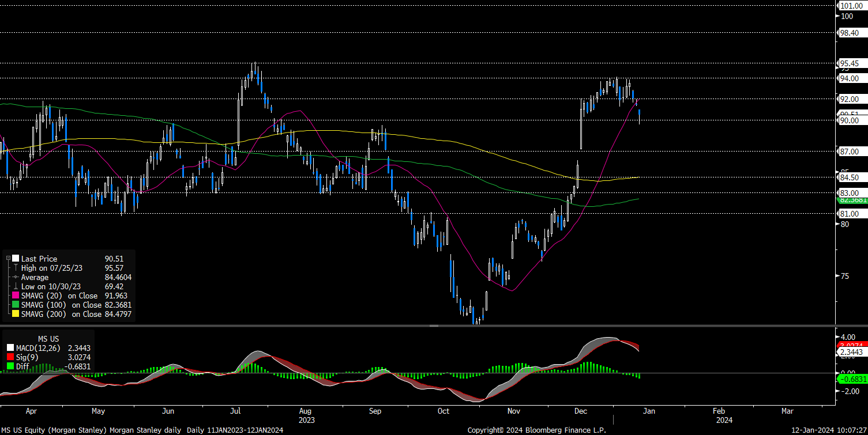Click the 'Jun' label on time axis
The width and height of the screenshot is (868, 435).
[168, 411]
